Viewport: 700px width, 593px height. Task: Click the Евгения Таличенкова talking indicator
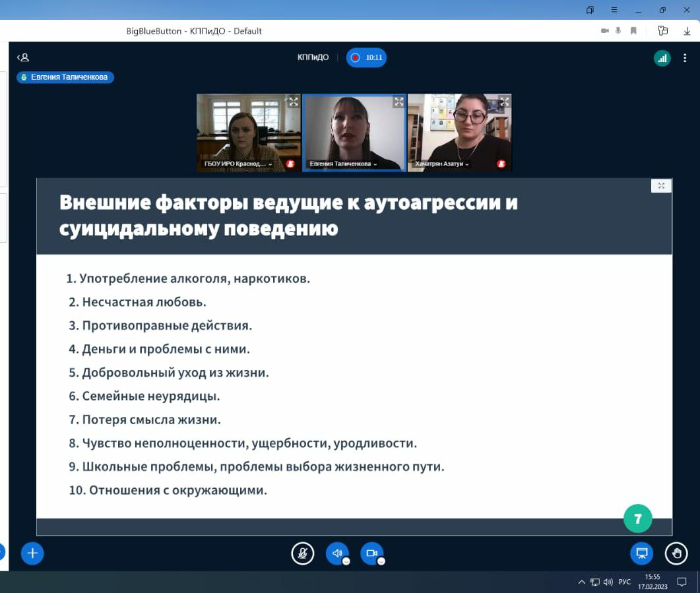[x=65, y=77]
